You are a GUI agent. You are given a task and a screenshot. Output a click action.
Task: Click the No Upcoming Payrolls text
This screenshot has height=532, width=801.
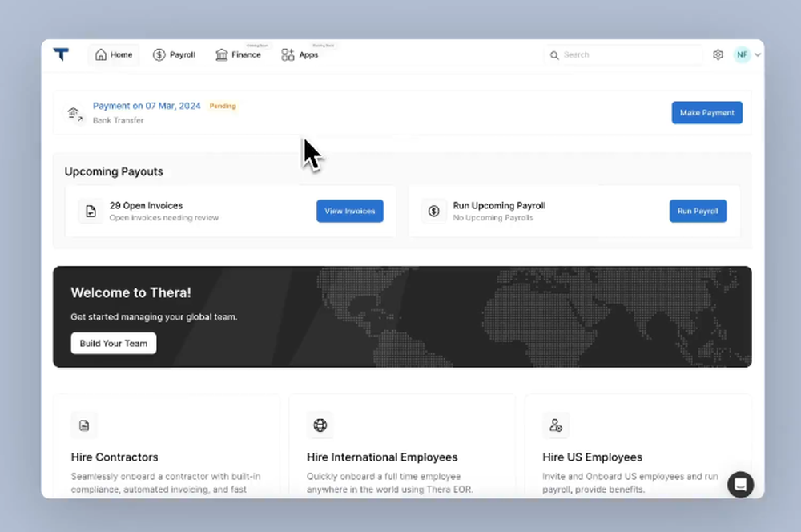[493, 218]
